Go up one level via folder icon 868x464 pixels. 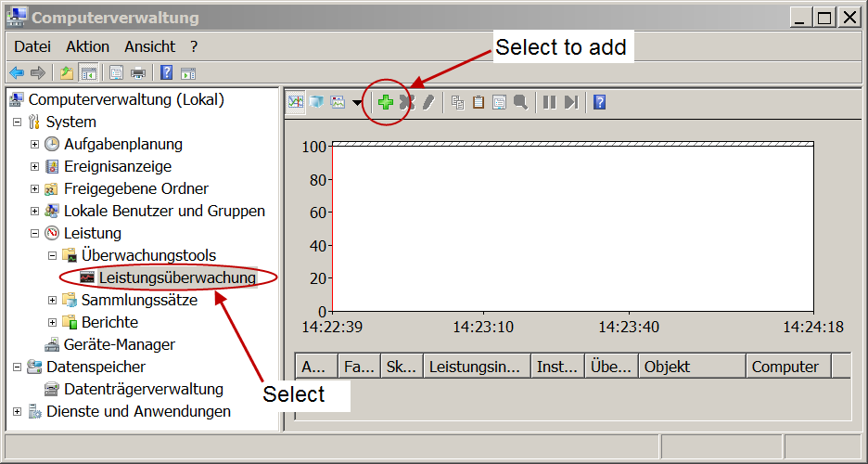pyautogui.click(x=67, y=72)
